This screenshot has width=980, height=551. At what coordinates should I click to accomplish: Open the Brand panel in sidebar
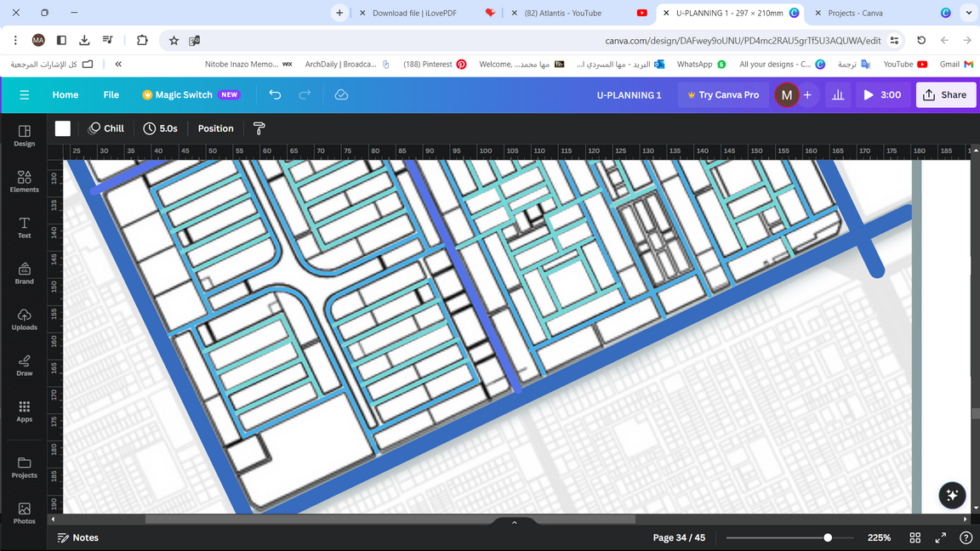point(24,274)
